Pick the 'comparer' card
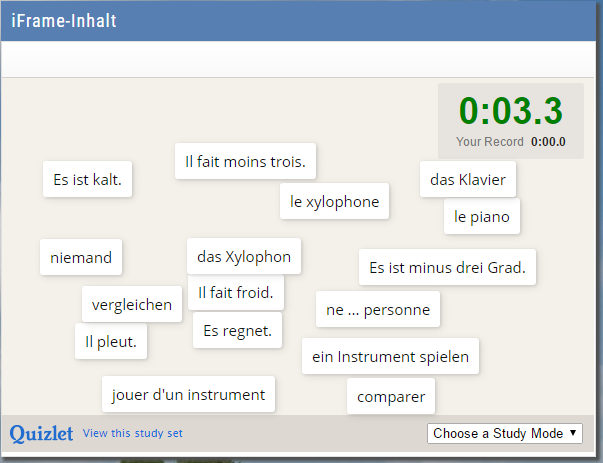Image resolution: width=603 pixels, height=463 pixels. click(x=391, y=396)
